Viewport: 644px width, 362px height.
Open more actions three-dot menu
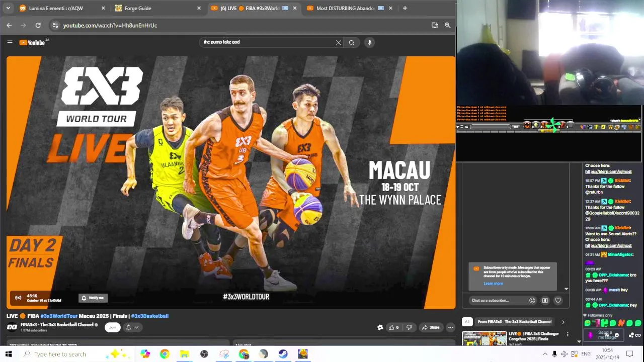click(450, 327)
